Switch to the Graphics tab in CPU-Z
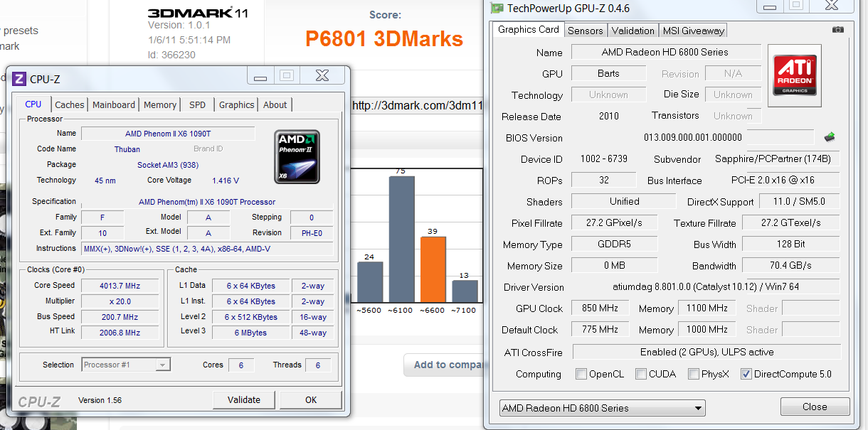Viewport: 868px width, 430px height. (237, 104)
